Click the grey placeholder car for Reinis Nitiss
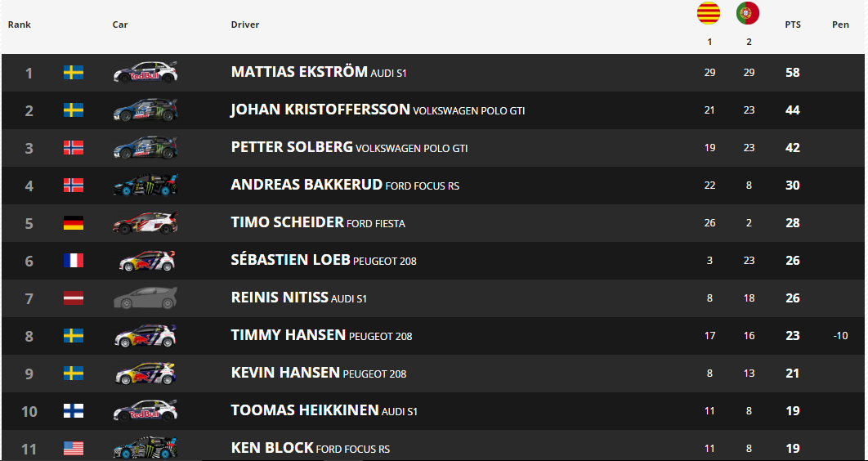Screen dimensions: 868x461 coord(145,298)
